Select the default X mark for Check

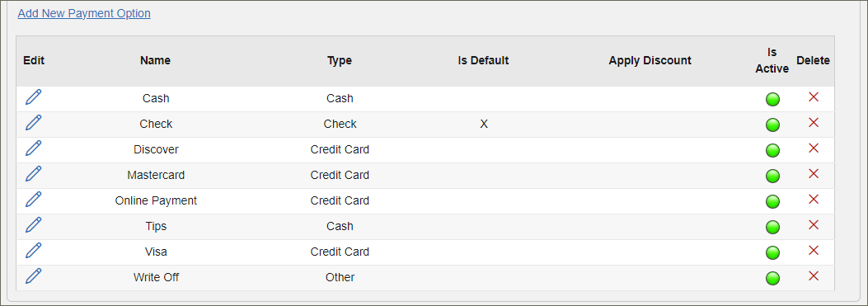(484, 125)
